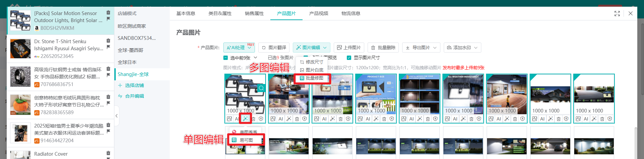Click replace-image icon under the driveway light image
The height and width of the screenshot is (159, 644).
(x=578, y=119)
